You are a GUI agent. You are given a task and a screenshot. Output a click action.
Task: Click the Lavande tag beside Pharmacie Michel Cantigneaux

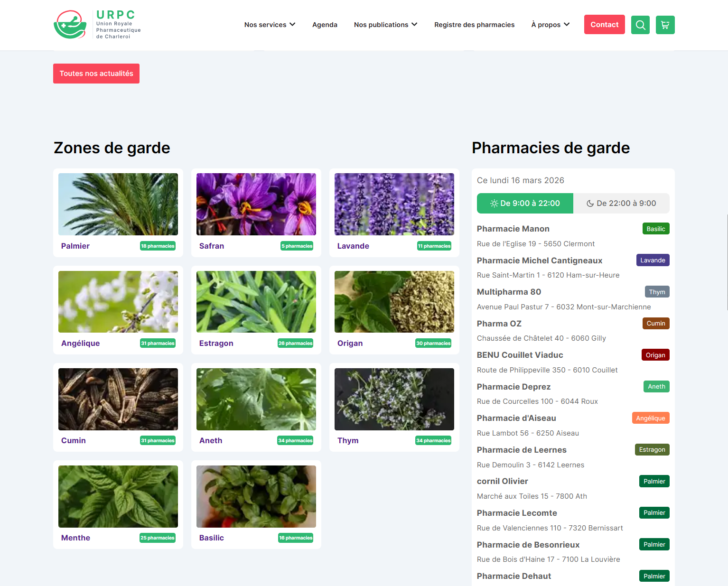pos(653,260)
